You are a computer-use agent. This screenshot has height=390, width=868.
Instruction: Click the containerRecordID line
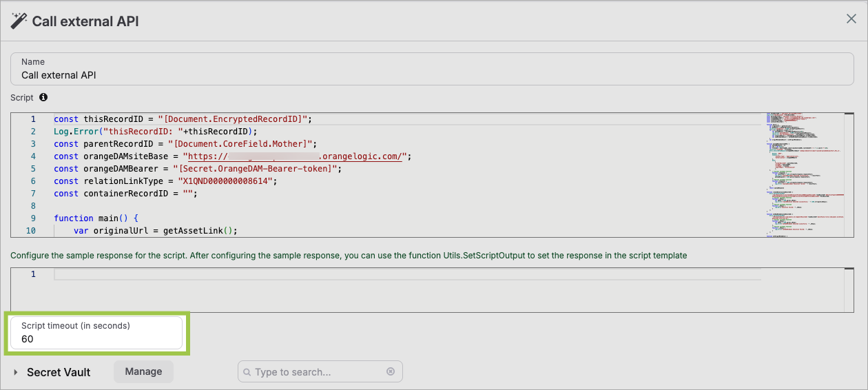pos(125,194)
